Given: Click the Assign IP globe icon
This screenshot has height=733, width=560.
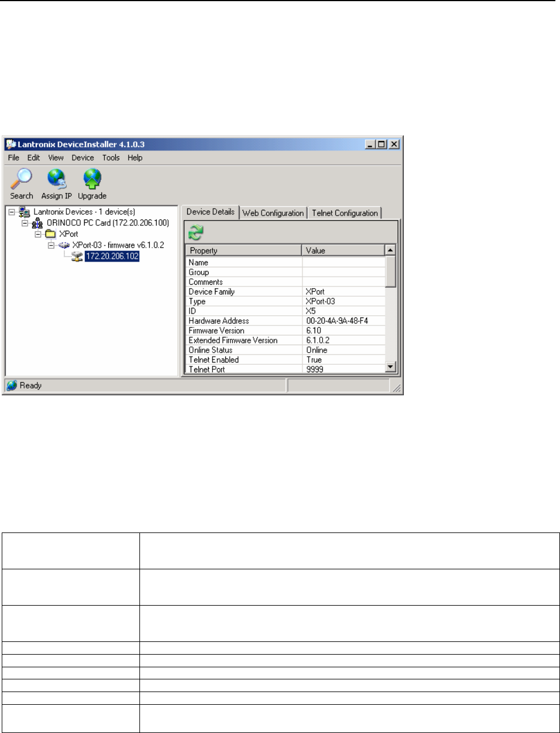Looking at the screenshot, I should 56,179.
